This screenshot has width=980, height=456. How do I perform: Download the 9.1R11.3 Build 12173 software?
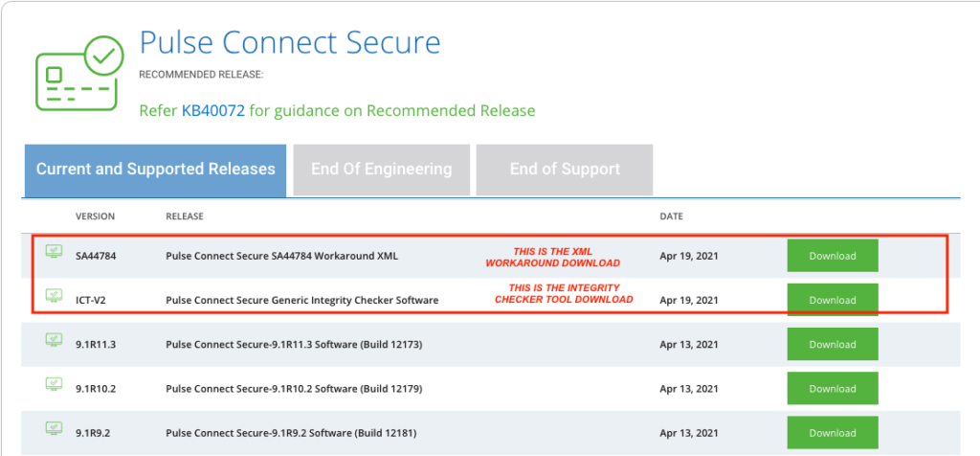pyautogui.click(x=833, y=344)
